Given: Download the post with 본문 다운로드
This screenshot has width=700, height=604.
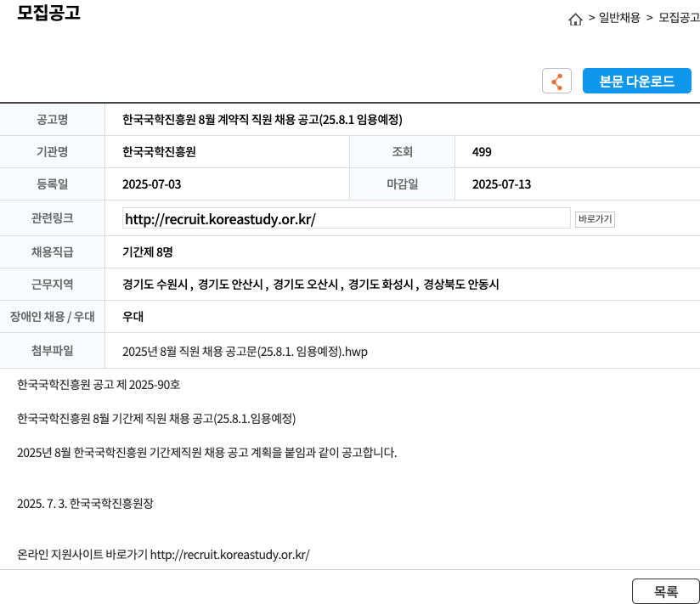Looking at the screenshot, I should click(636, 81).
